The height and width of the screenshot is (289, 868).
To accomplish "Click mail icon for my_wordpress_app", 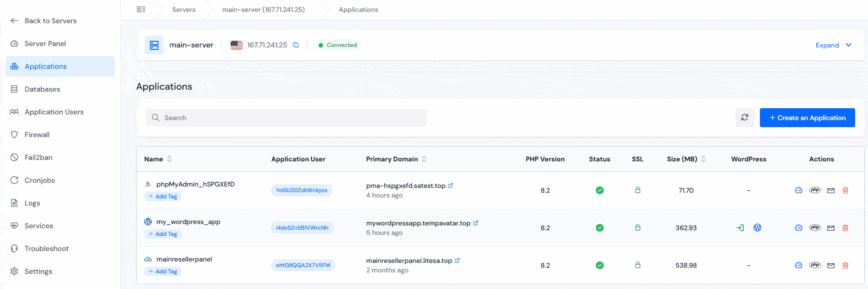I will tap(831, 228).
